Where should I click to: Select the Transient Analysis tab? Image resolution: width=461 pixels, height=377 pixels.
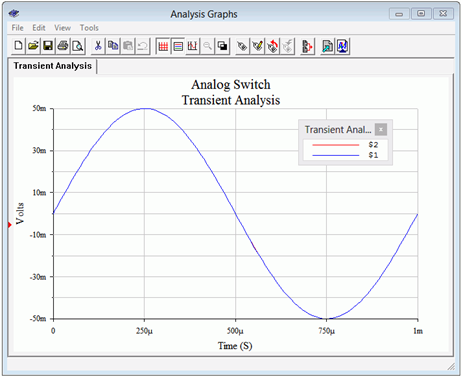(x=53, y=66)
